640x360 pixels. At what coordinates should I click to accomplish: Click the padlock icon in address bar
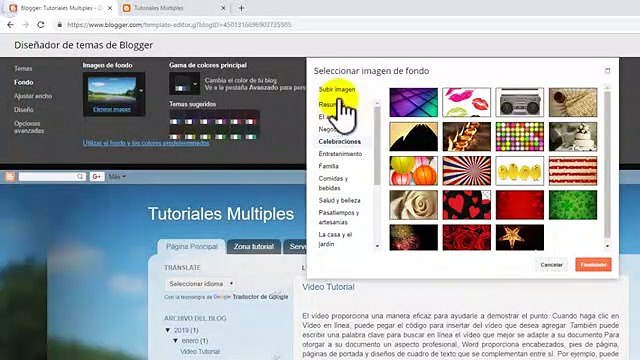pos(60,25)
